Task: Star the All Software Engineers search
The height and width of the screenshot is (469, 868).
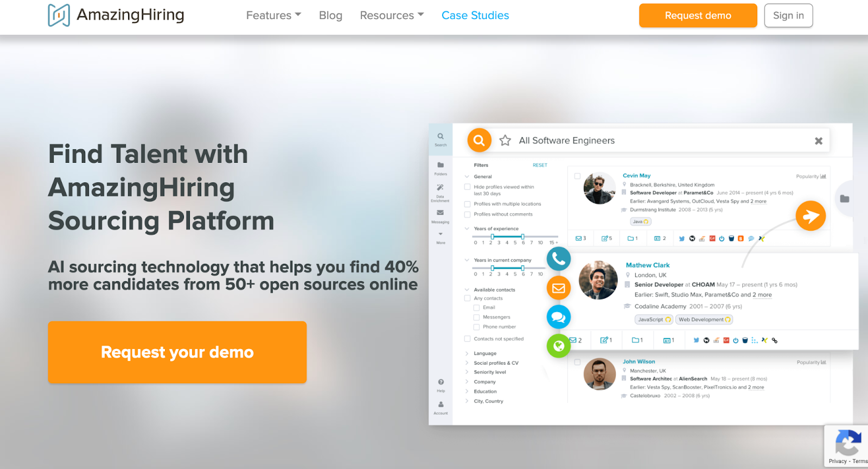Action: [505, 141]
